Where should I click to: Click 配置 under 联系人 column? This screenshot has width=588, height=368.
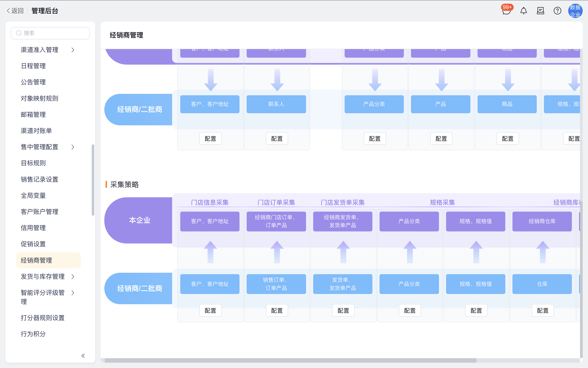[277, 138]
